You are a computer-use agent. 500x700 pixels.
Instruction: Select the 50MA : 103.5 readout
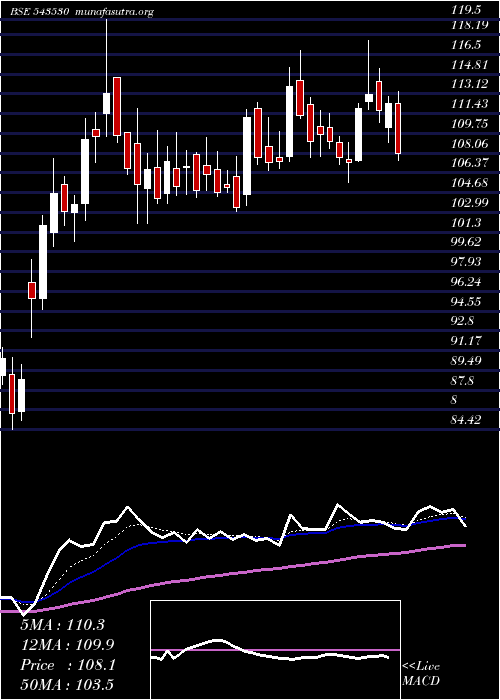(x=67, y=685)
